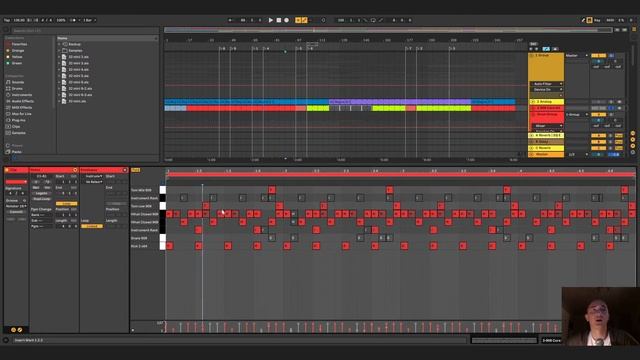Image resolution: width=640 pixels, height=360 pixels.
Task: Toggle automation mode button above tracks
Action: pos(546,49)
